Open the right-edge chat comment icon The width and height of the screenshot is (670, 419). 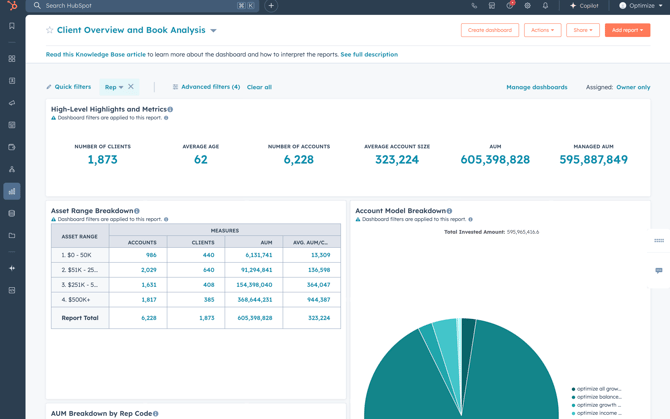(659, 271)
